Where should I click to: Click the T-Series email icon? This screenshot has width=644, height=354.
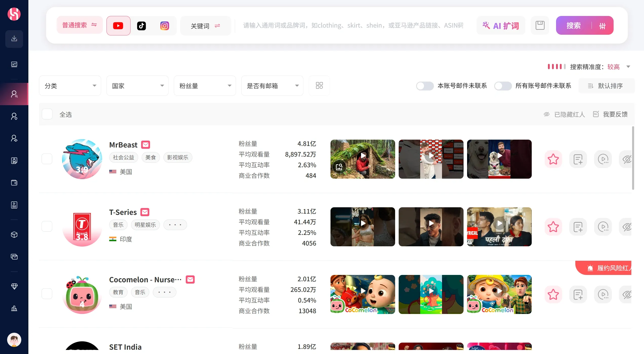(x=145, y=212)
